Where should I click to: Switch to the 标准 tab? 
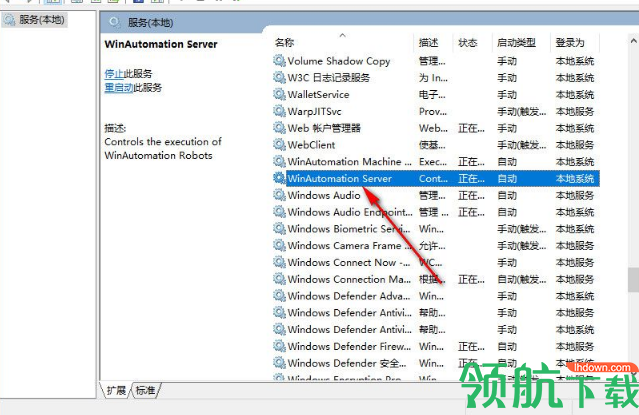tap(145, 391)
